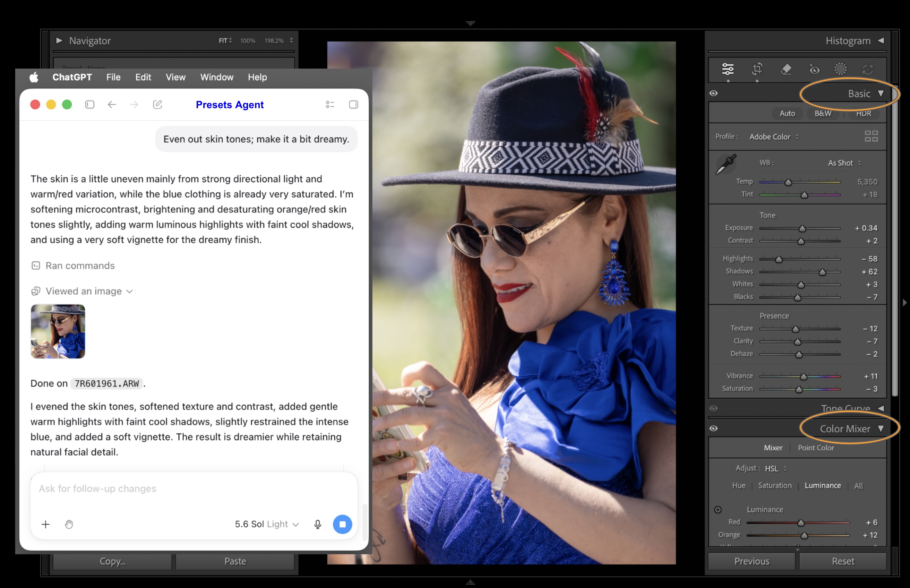Image resolution: width=910 pixels, height=588 pixels.
Task: Collapse the Histogram panel triangle
Action: pos(881,41)
